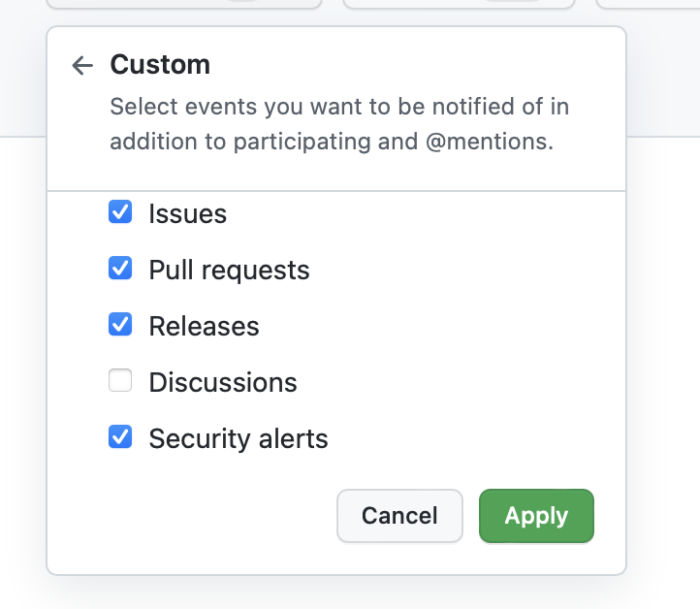Click the Pull requests label text
Screen dimensions: 700x609
pyautogui.click(x=229, y=270)
